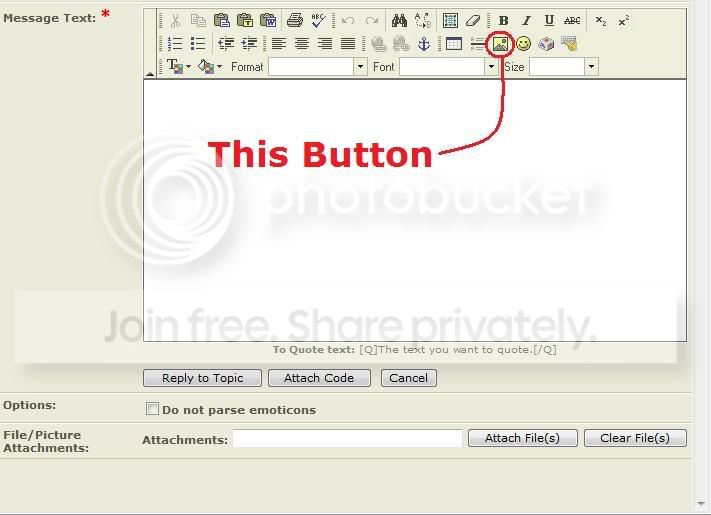Click the Copy icon in editor toolbar

coord(198,20)
